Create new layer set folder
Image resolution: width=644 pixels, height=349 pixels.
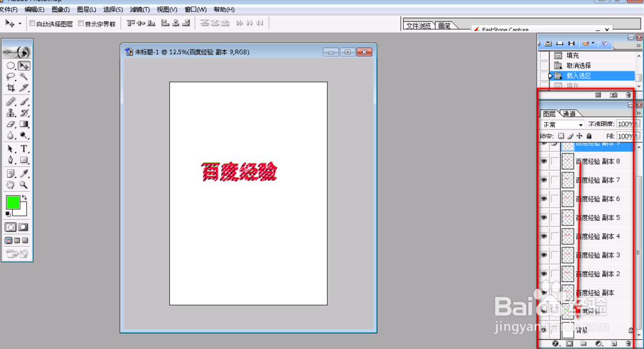(583, 343)
